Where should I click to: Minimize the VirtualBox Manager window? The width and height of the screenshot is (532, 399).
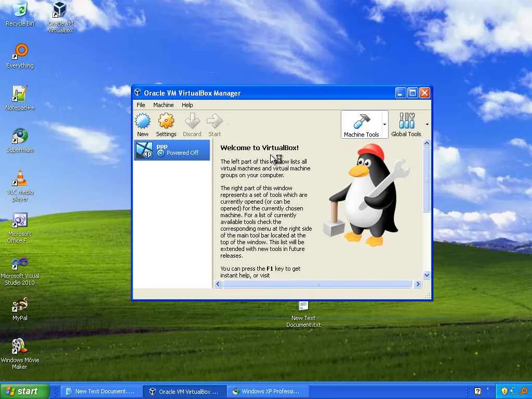pos(401,92)
